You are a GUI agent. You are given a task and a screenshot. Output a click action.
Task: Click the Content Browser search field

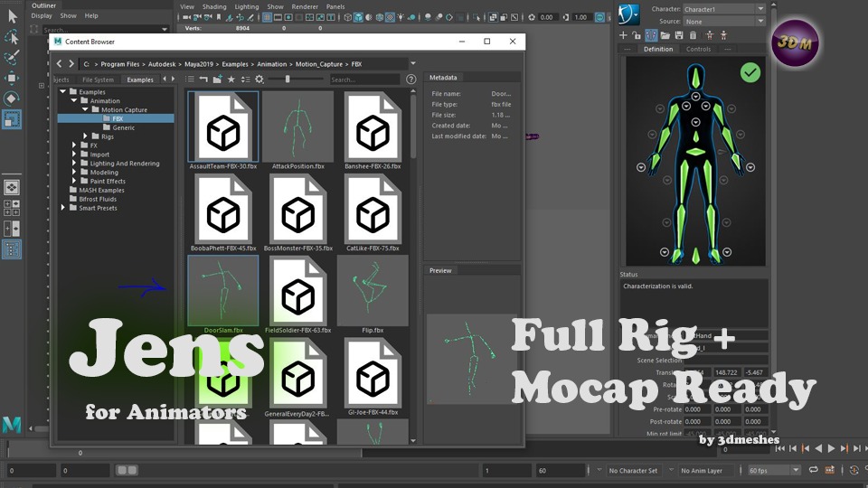(364, 80)
